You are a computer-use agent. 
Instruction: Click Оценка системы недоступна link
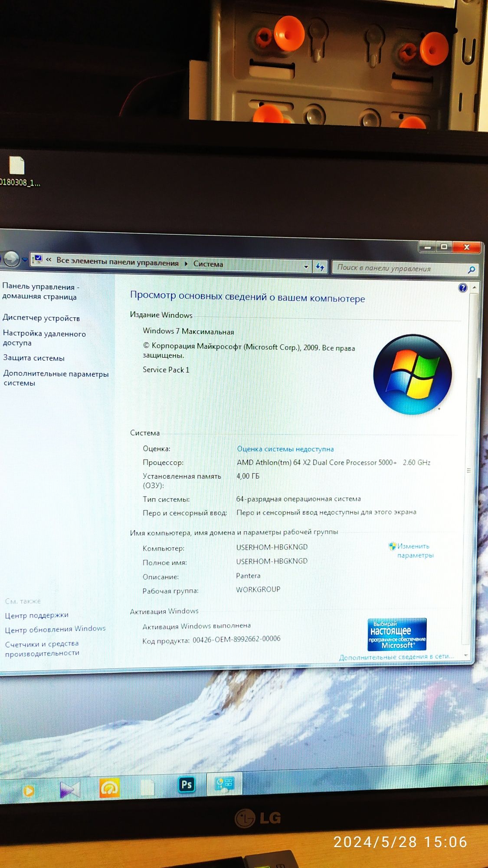[x=285, y=449]
